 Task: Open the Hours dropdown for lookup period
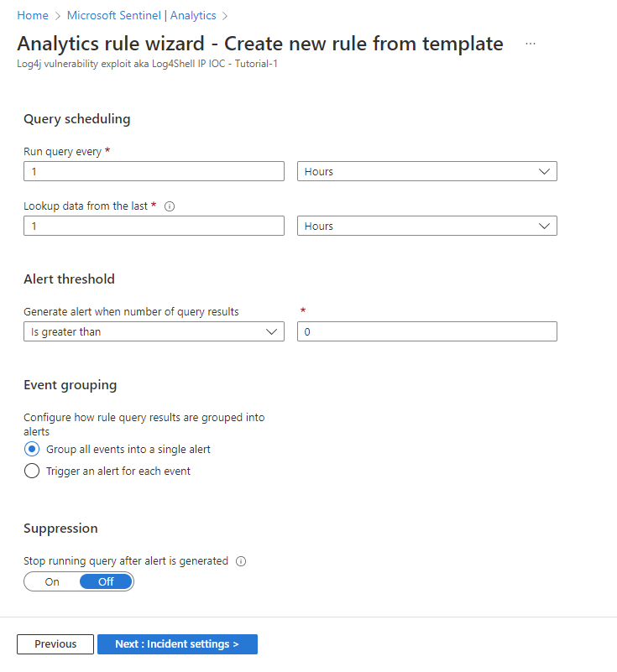point(426,226)
